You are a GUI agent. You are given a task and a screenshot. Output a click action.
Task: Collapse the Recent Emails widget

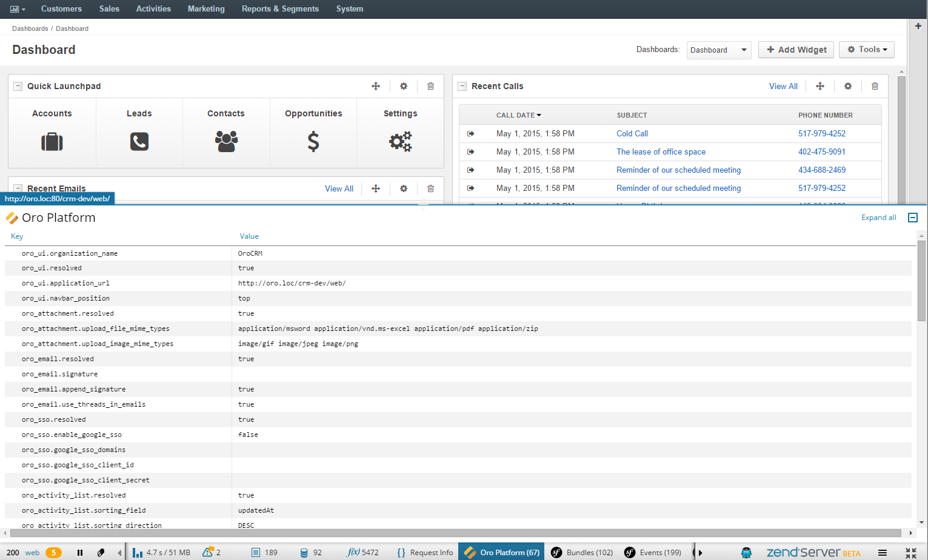point(18,188)
